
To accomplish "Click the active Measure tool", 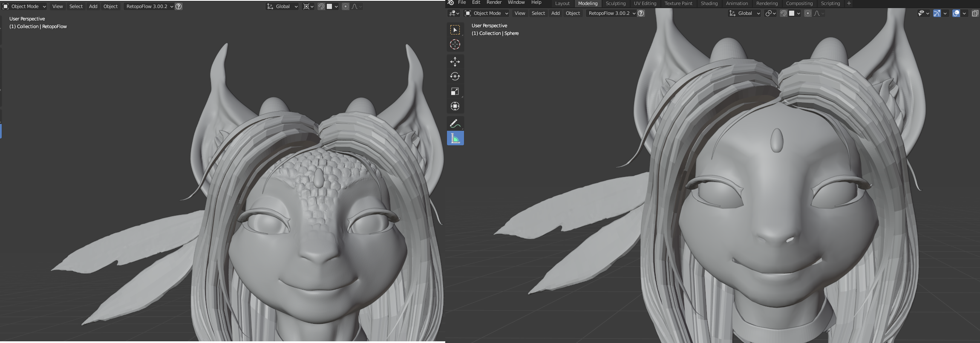I will coord(455,138).
